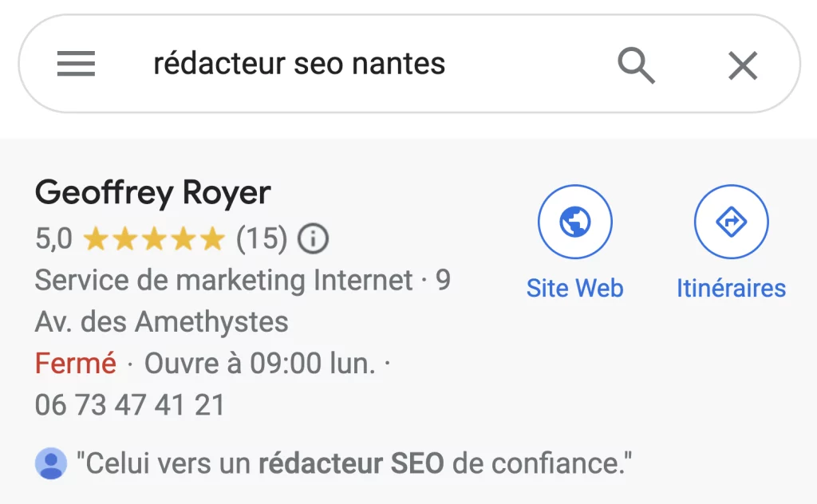This screenshot has height=504, width=817.
Task: Open the info icon next to review count
Action: (312, 238)
